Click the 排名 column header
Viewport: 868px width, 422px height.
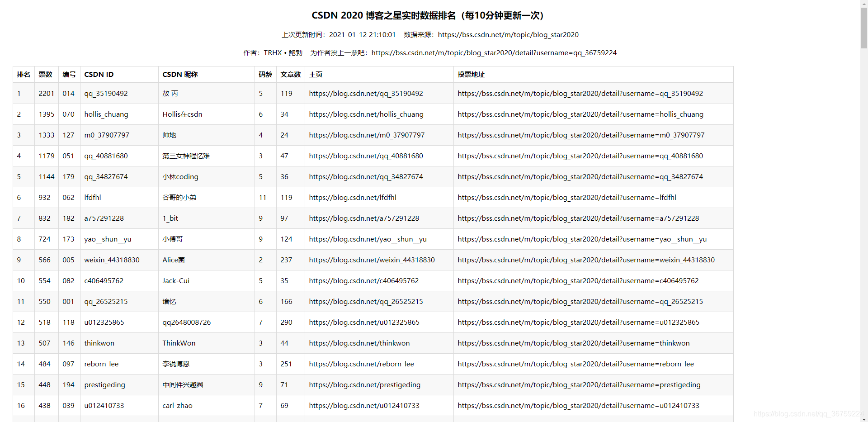pos(24,75)
